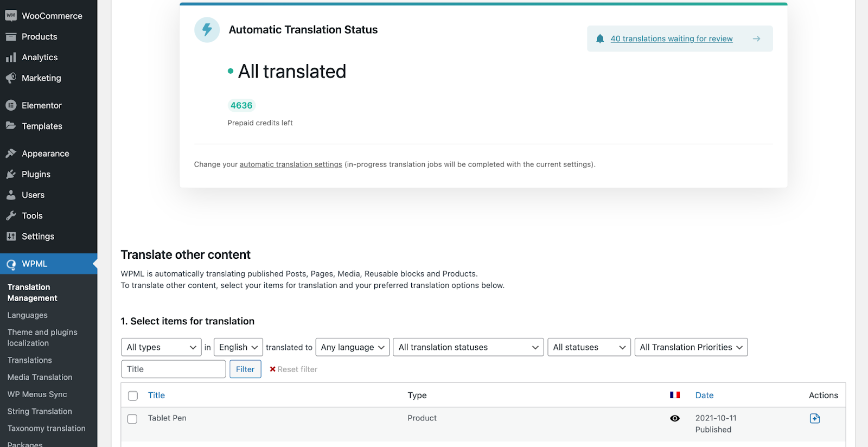
Task: Click the Settings sliders icon
Action: [x=11, y=237]
